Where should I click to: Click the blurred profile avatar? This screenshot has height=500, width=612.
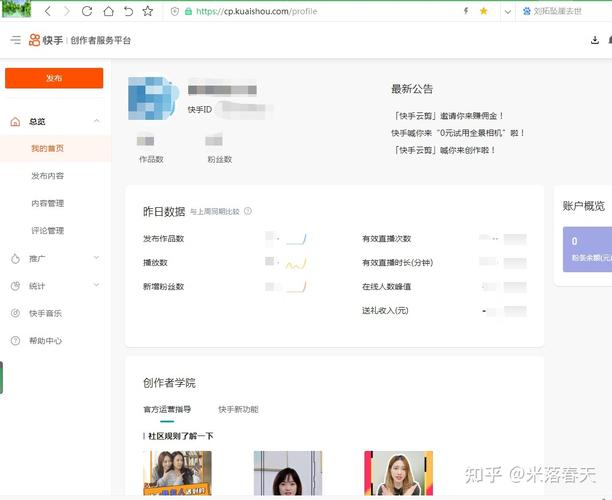click(x=153, y=98)
